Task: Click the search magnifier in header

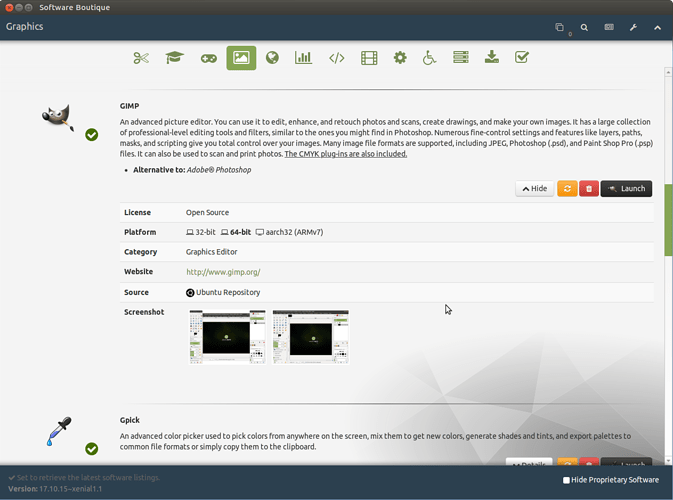Action: click(x=584, y=27)
